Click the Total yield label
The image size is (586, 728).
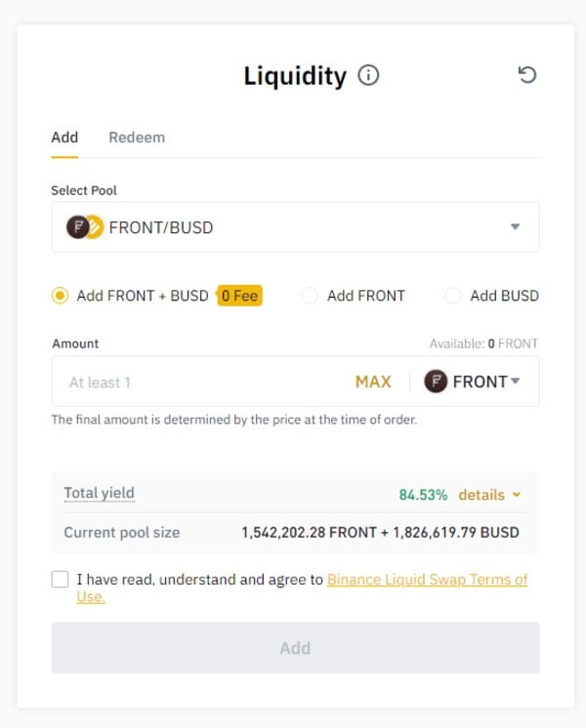(x=99, y=494)
